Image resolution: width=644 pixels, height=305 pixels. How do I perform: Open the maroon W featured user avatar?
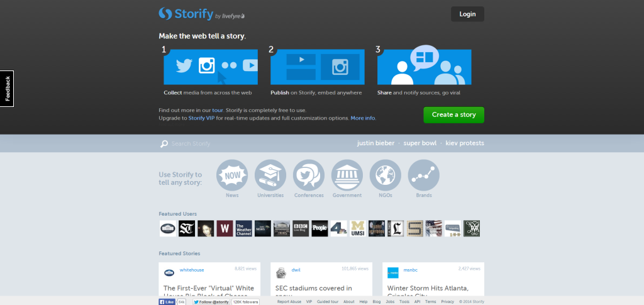click(225, 228)
